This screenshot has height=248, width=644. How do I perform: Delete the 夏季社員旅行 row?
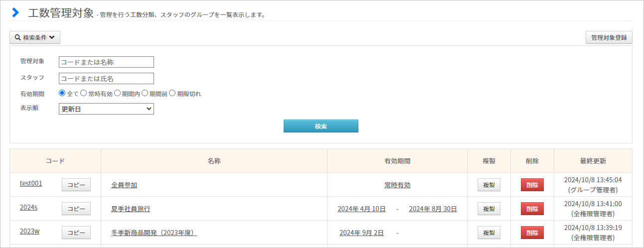(x=532, y=209)
